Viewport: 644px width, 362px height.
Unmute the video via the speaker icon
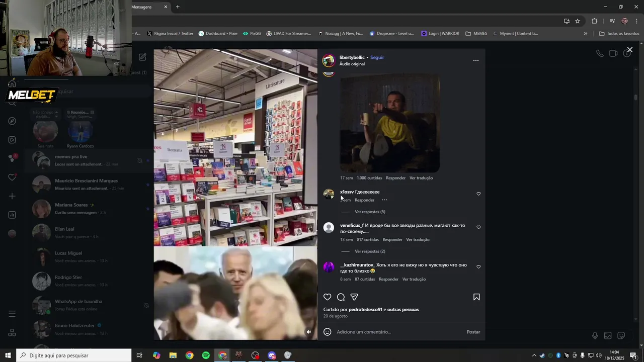309,332
